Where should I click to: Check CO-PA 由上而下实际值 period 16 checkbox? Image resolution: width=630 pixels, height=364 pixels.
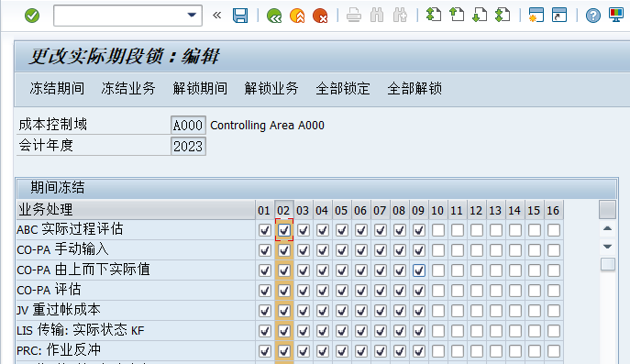click(x=554, y=270)
